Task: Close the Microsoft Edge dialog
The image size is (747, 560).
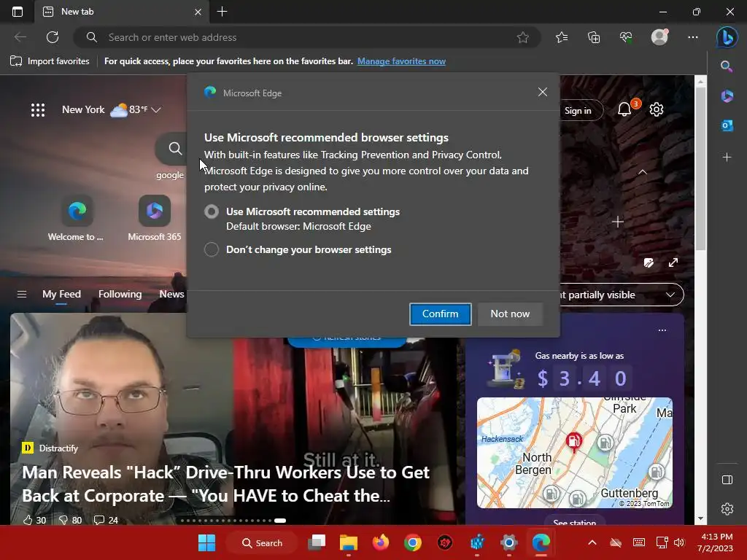Action: click(x=543, y=92)
